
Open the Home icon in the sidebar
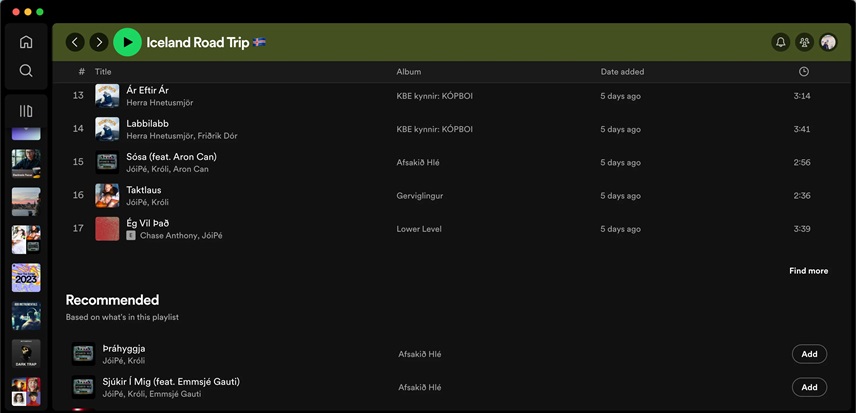[x=26, y=42]
